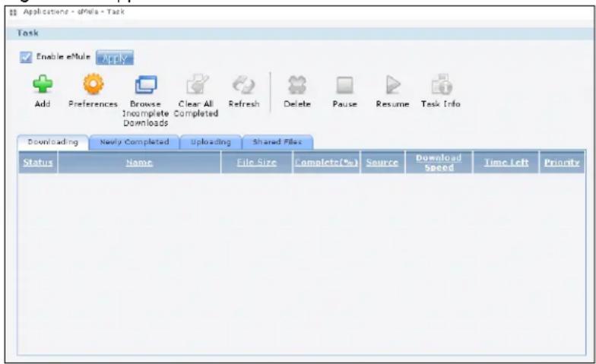Select the Downloading tab
The height and width of the screenshot is (364, 596).
tap(53, 143)
